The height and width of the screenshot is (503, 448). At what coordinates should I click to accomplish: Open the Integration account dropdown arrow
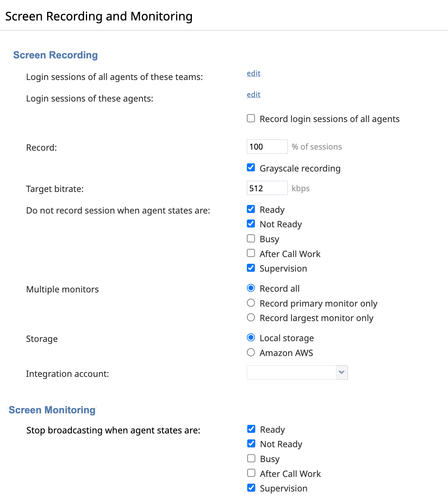342,372
